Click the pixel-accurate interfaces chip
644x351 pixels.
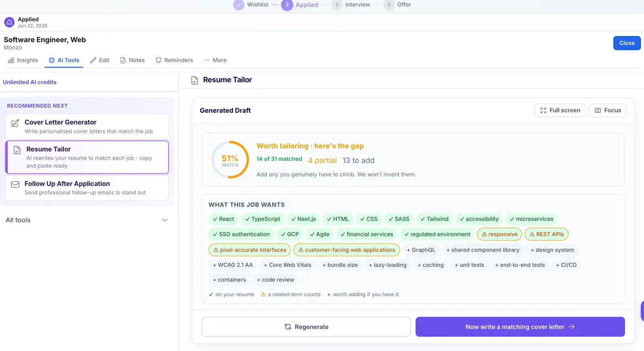click(250, 250)
